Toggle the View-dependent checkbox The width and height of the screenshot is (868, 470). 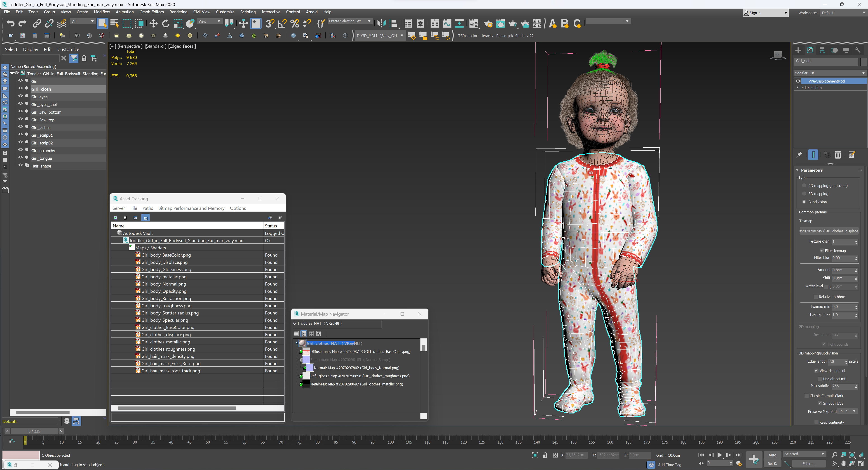816,371
